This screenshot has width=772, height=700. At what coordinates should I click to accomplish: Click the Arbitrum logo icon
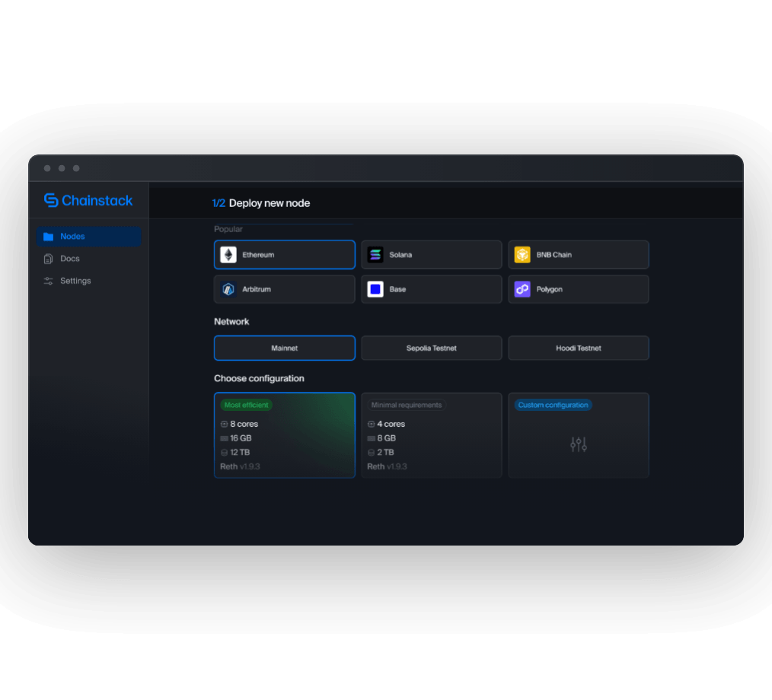point(228,289)
